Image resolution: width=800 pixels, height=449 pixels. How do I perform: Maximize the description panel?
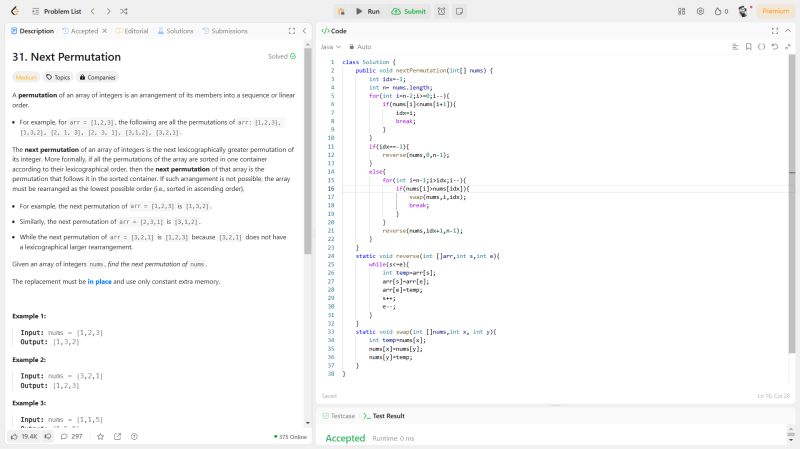292,31
